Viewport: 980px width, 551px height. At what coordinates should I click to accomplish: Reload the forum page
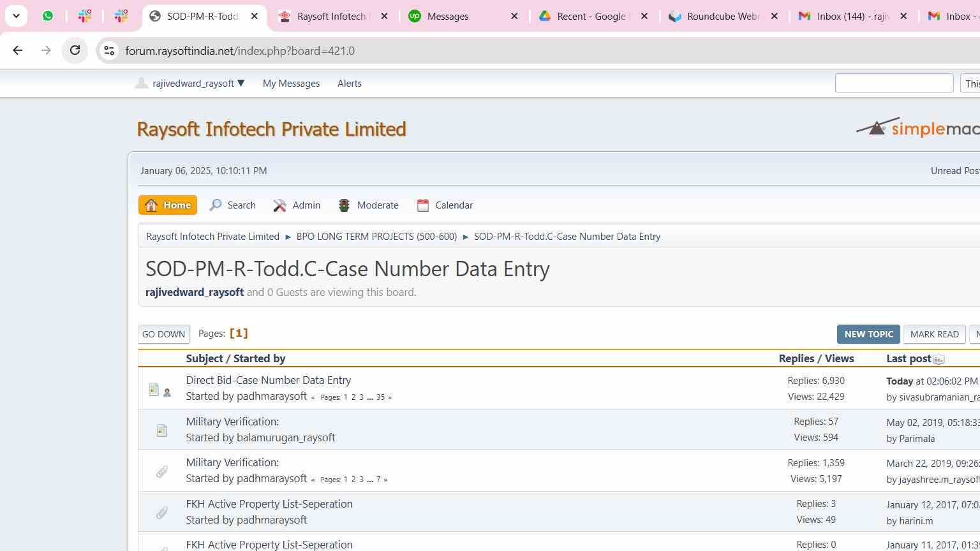[75, 50]
